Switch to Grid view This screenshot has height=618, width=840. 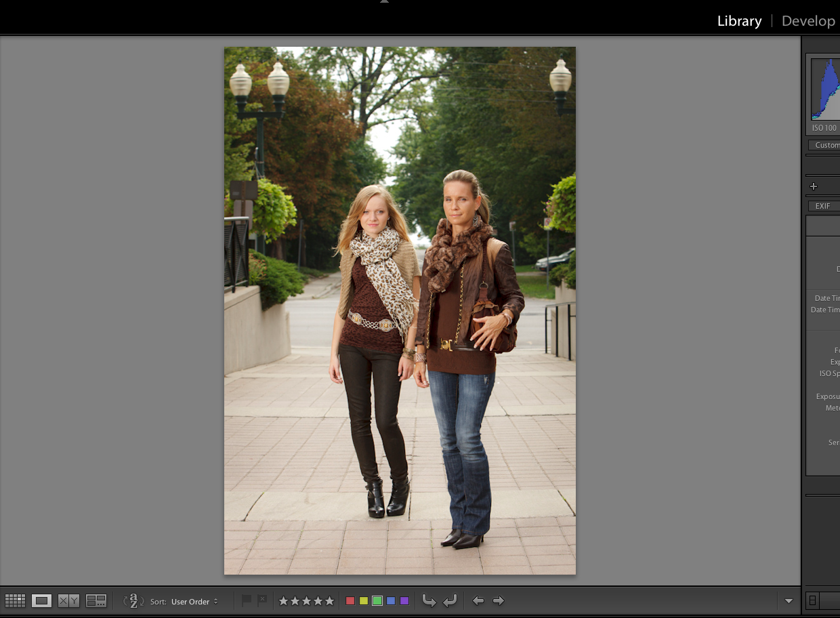click(x=15, y=601)
